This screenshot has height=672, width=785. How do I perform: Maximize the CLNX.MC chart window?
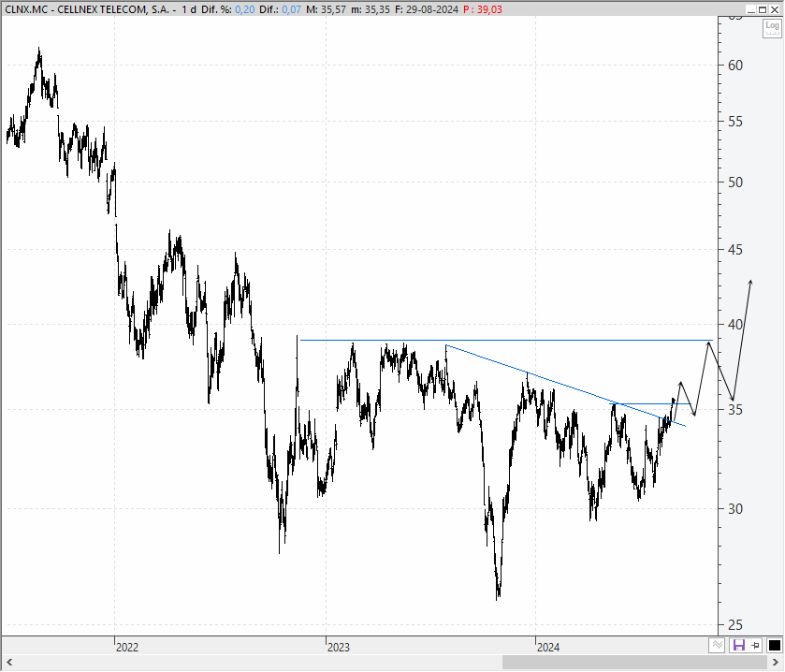click(762, 9)
